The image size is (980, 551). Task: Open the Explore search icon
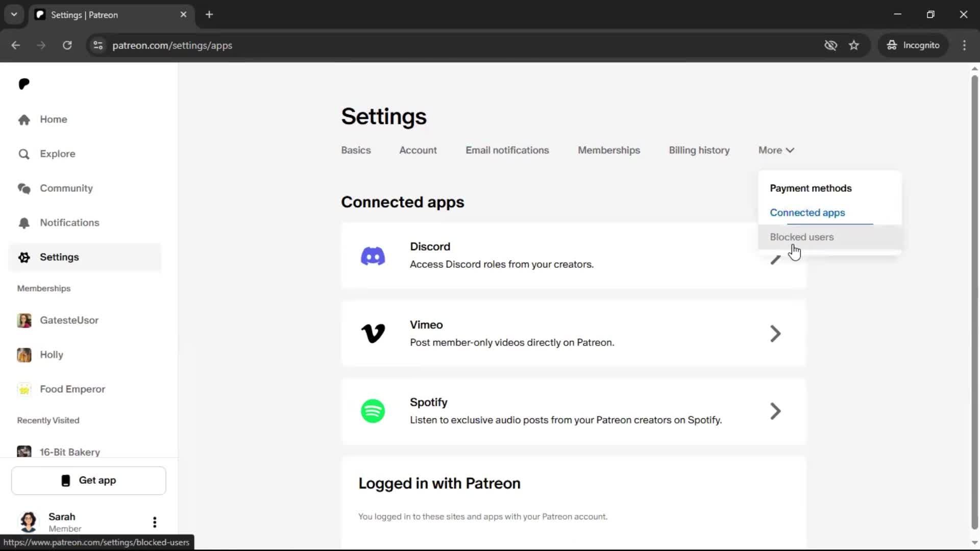coord(24,154)
